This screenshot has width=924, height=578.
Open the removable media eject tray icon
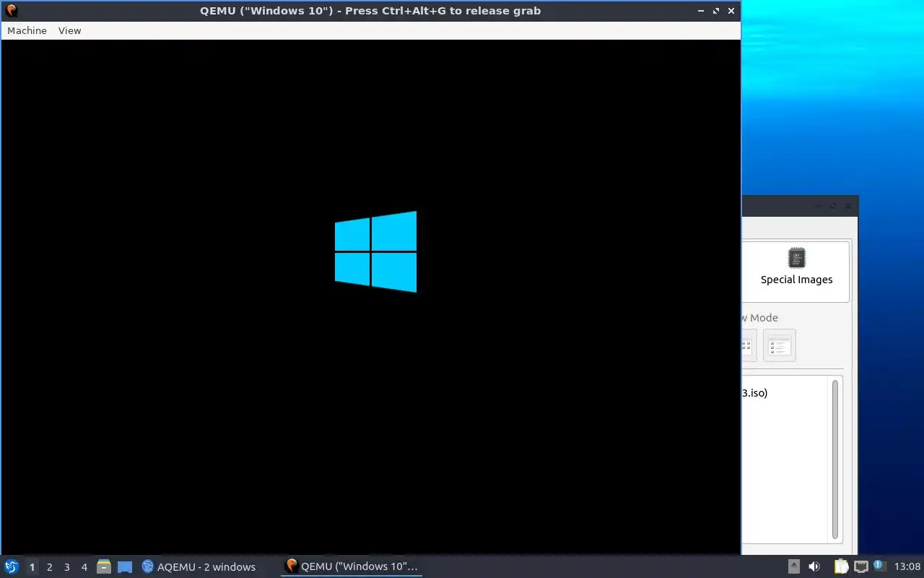pyautogui.click(x=793, y=566)
